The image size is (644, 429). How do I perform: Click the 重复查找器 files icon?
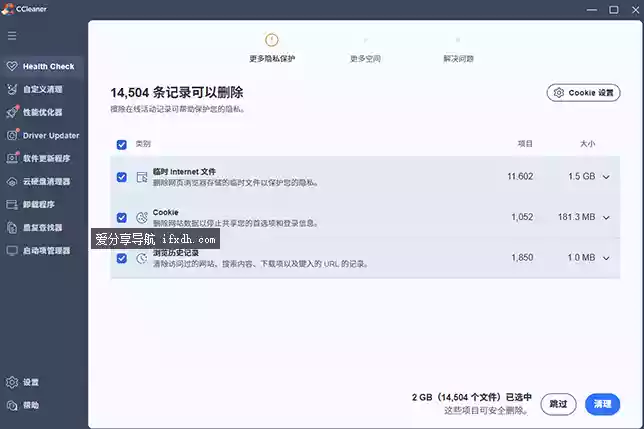(12, 227)
